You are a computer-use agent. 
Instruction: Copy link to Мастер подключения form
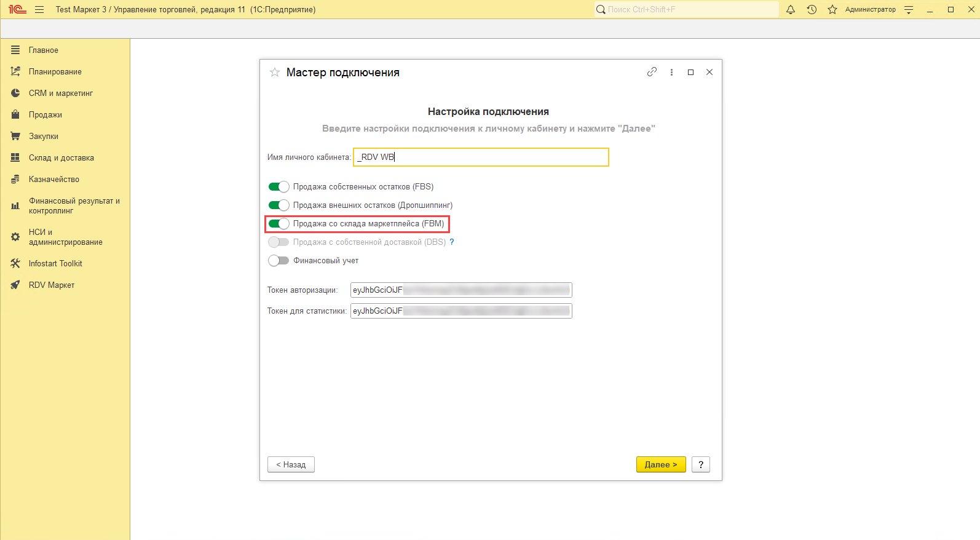(652, 72)
